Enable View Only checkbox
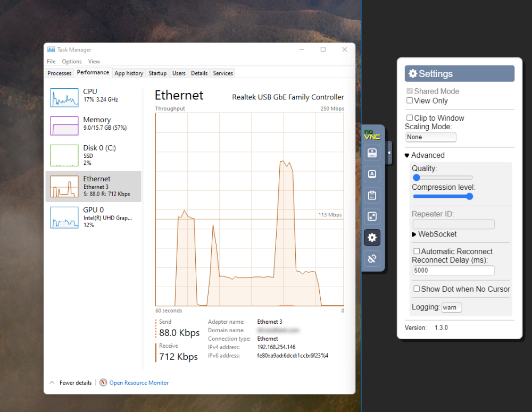 click(410, 100)
